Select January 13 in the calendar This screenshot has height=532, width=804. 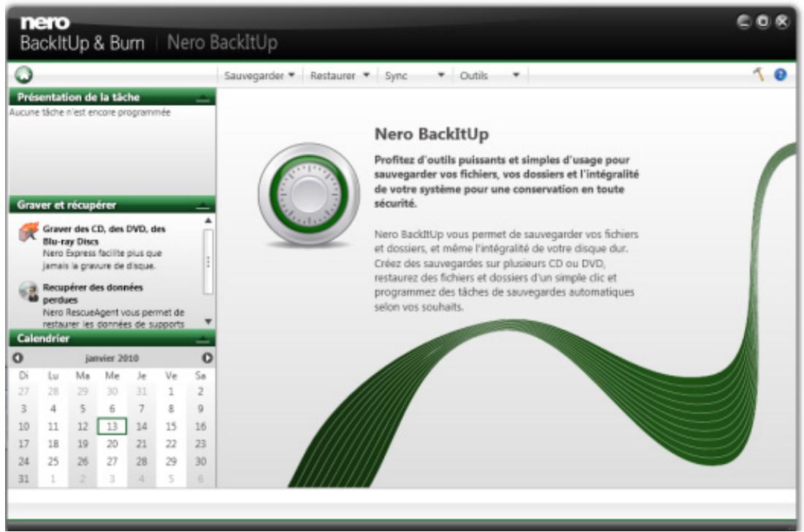click(x=112, y=426)
